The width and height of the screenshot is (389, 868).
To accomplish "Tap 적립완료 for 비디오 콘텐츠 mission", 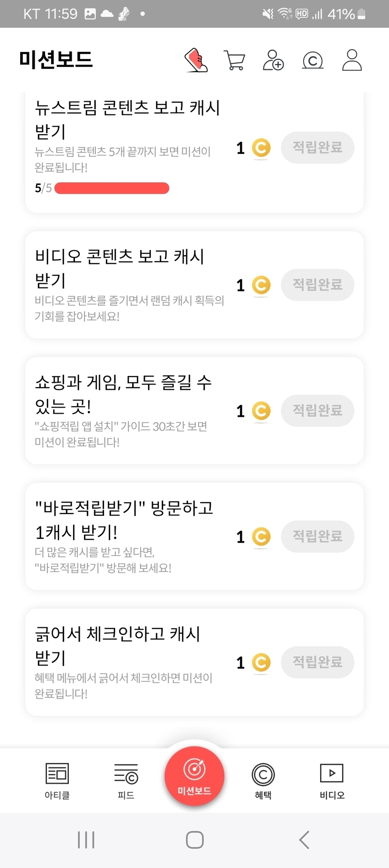I will click(317, 285).
